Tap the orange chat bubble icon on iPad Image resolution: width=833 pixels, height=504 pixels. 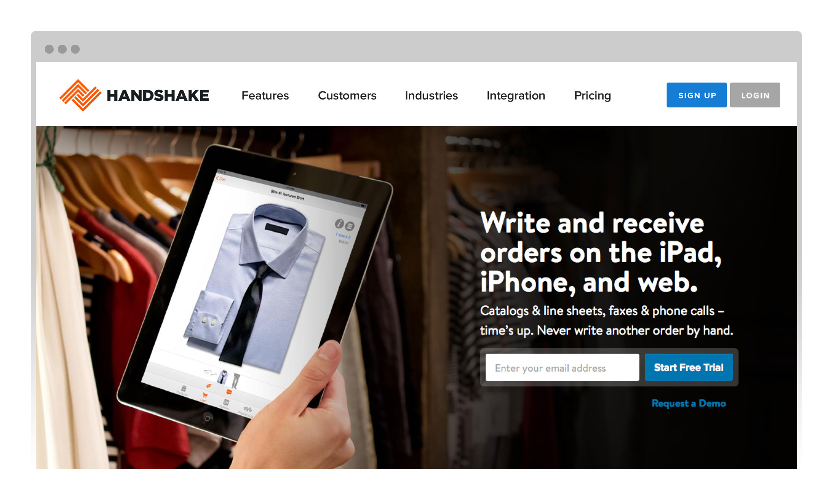pos(229,392)
